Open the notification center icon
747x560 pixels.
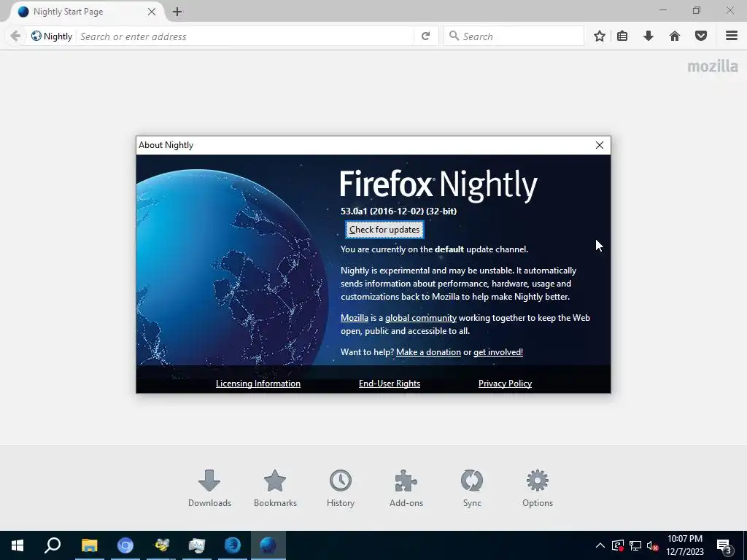click(724, 545)
